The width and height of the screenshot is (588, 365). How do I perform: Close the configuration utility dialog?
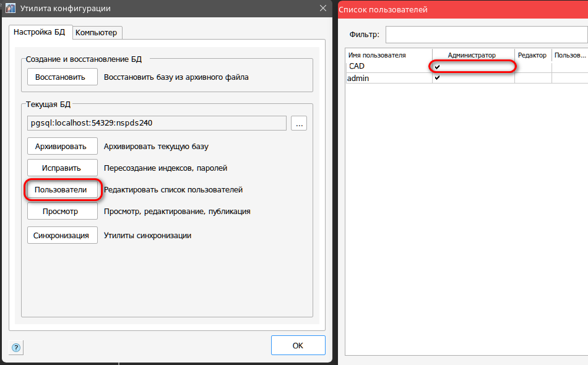(x=322, y=9)
